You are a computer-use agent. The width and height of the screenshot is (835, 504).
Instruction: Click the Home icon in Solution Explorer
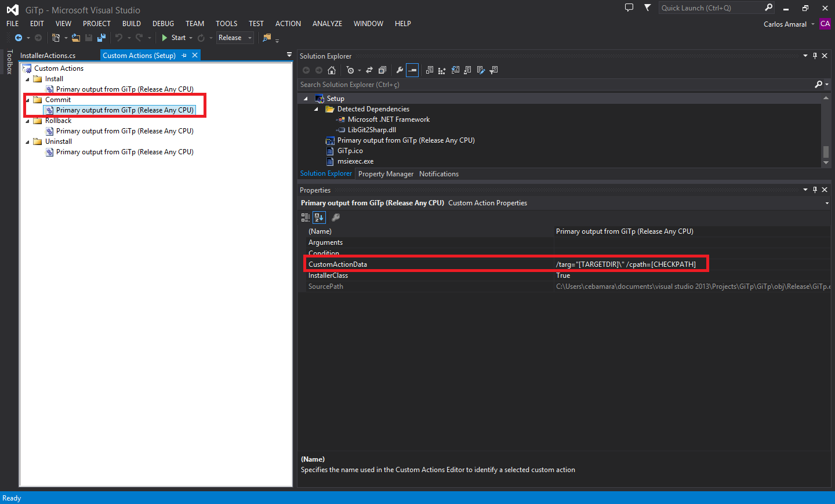(x=332, y=70)
